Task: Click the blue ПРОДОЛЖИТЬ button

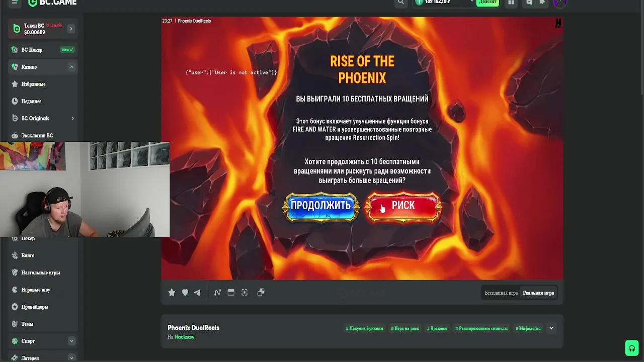Action: tap(320, 206)
